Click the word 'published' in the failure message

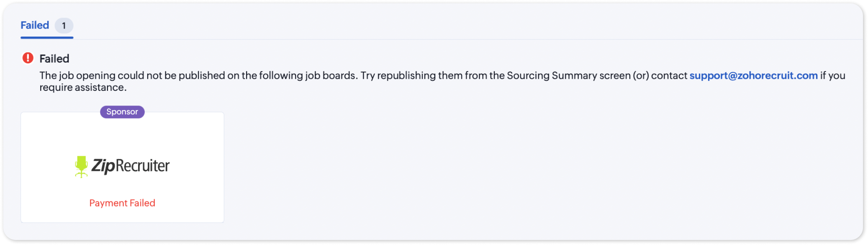point(202,76)
